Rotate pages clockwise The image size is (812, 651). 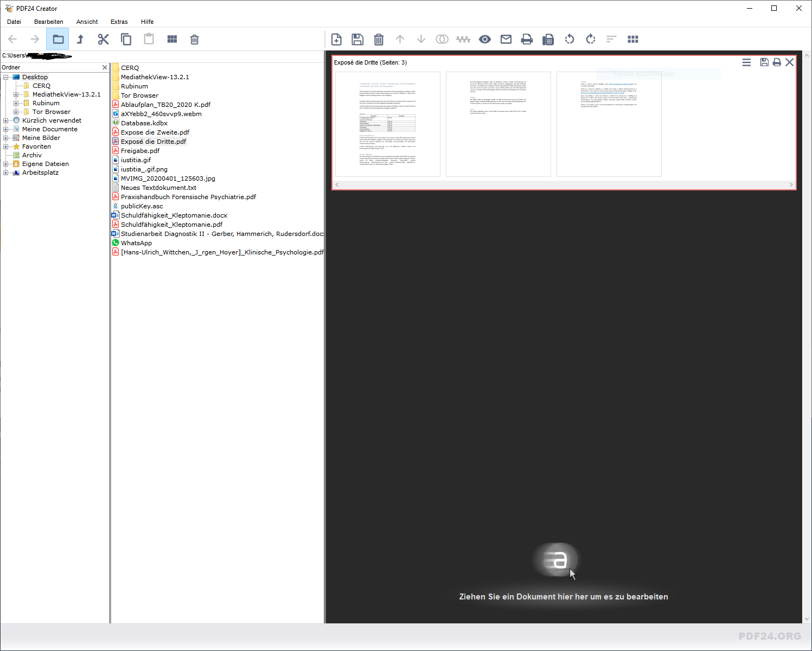tap(591, 39)
